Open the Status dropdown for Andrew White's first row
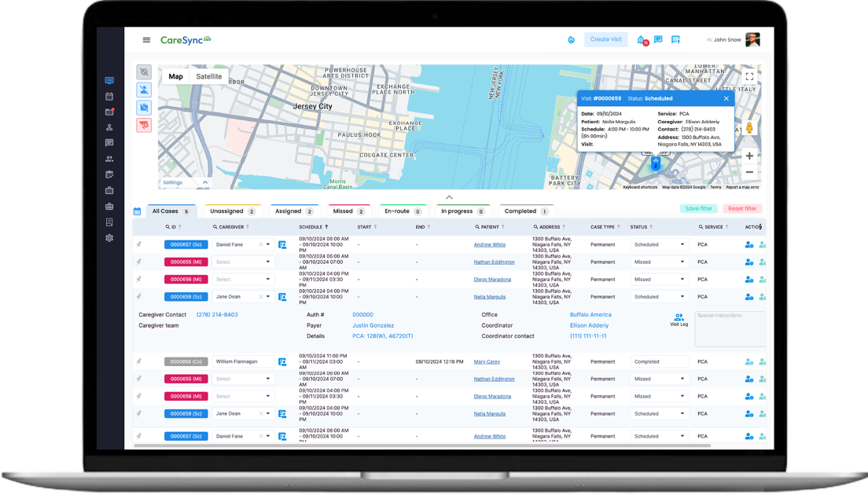The image size is (868, 495). [659, 244]
